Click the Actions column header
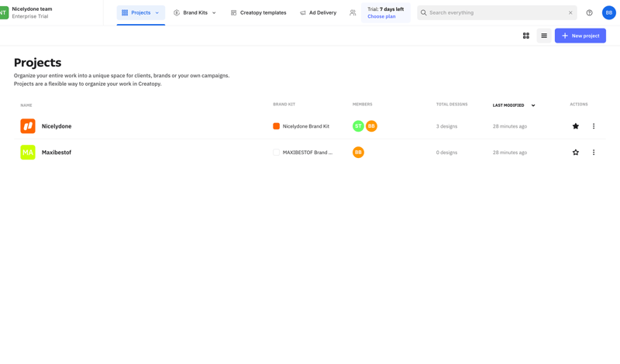 578,105
